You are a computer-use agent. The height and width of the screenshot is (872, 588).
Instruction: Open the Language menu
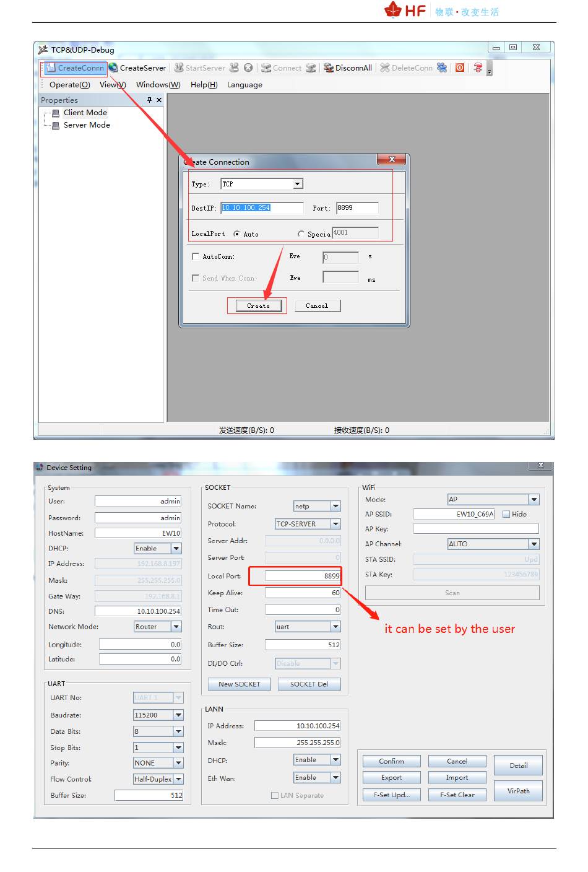coord(244,85)
